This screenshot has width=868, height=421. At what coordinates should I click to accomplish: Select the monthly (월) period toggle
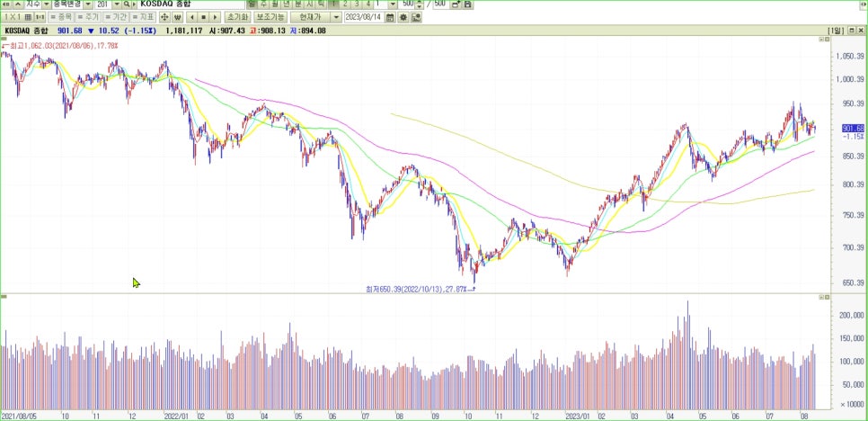click(275, 4)
